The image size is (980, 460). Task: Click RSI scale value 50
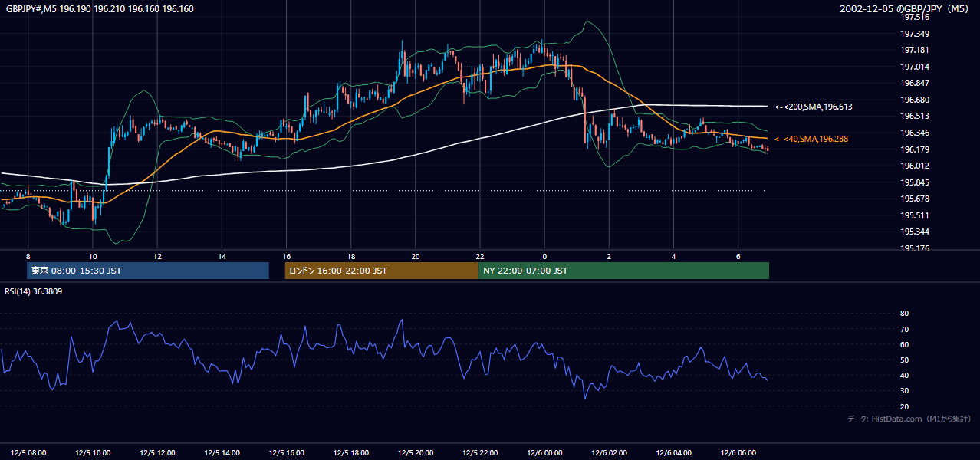click(x=904, y=360)
